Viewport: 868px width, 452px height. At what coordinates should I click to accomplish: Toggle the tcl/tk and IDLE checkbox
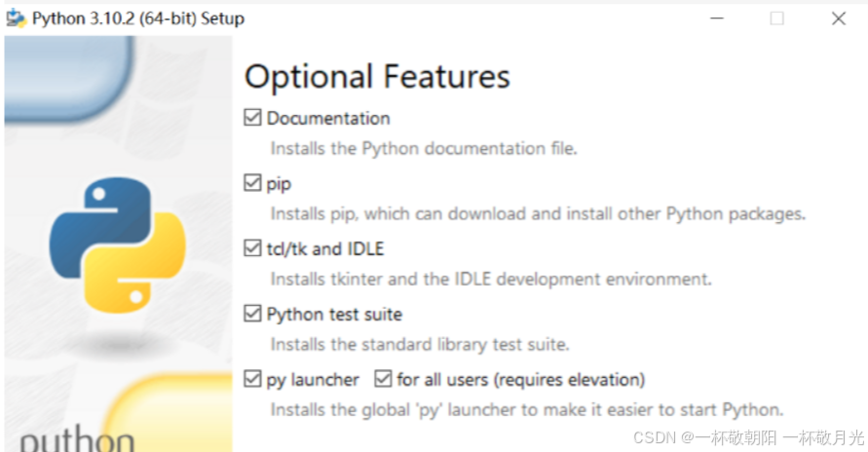[252, 247]
